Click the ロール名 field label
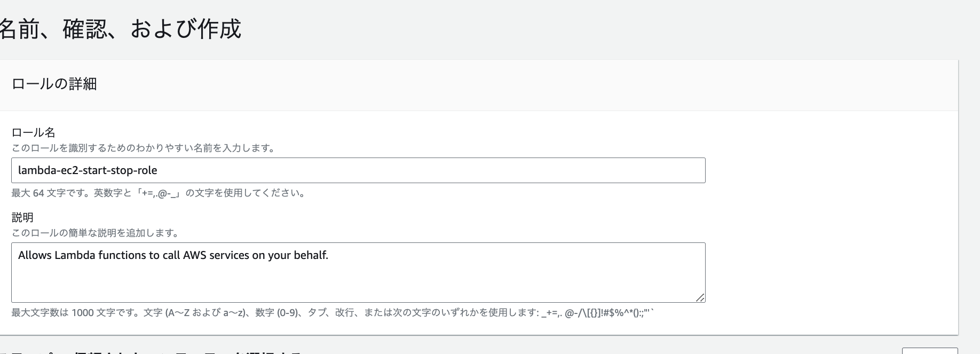Image resolution: width=980 pixels, height=354 pixels. coord(33,132)
